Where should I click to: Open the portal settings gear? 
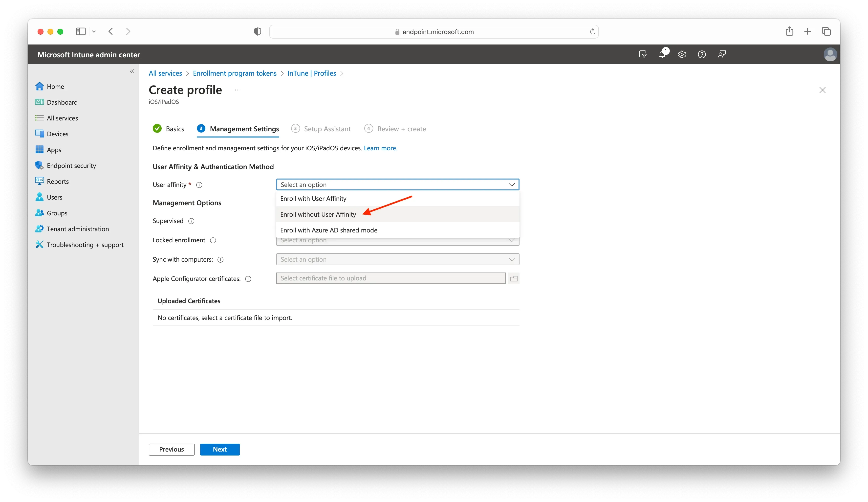click(682, 54)
